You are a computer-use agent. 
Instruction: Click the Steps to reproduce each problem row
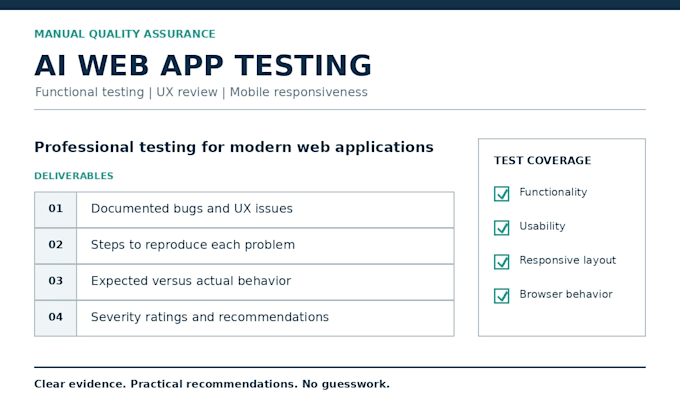244,246
